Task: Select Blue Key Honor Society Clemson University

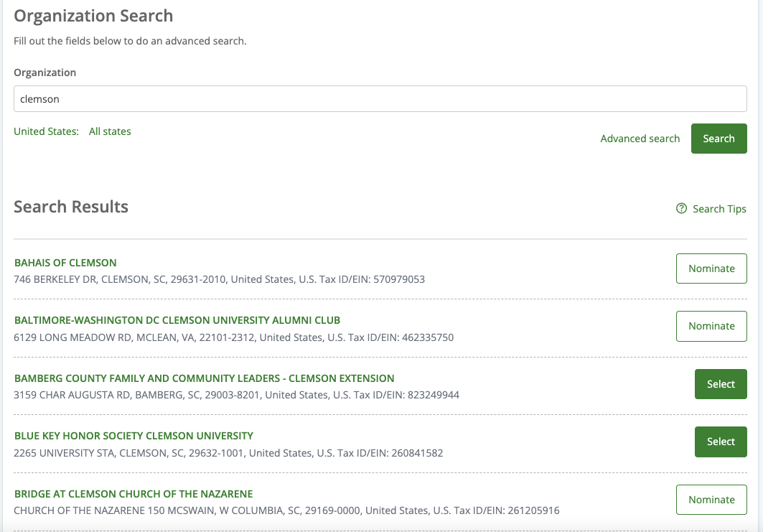Action: (x=721, y=442)
